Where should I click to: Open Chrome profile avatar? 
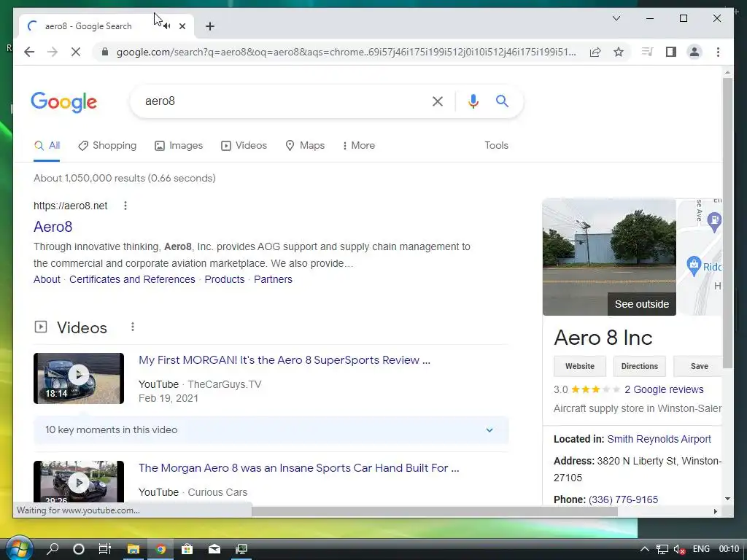[694, 52]
